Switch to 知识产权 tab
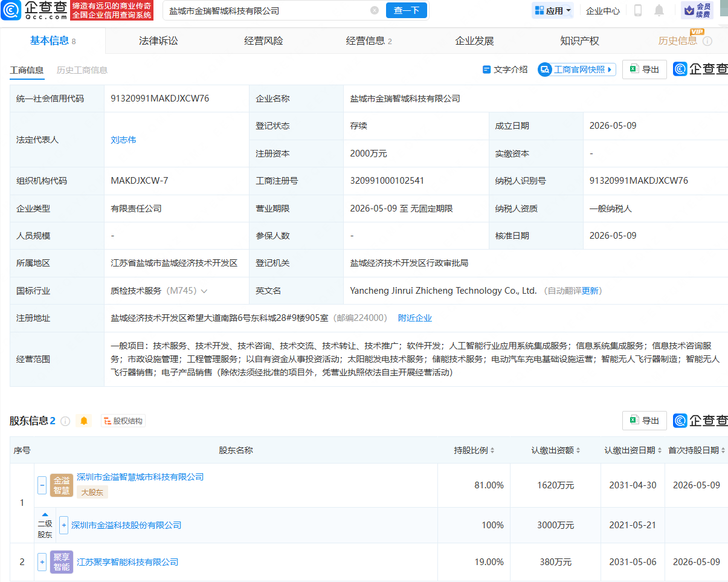Screen dimensions: 728x582 (579, 41)
